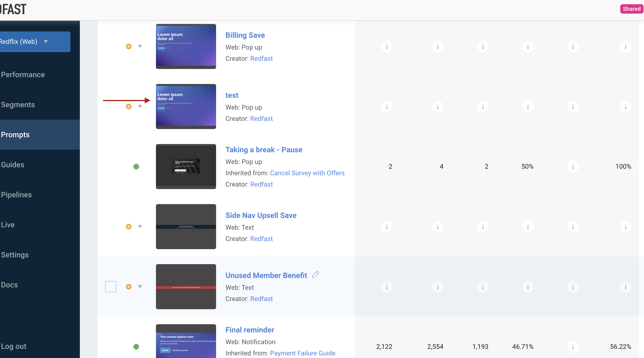Screen dimensions: 644x358
Task: Click the green active dot for Final reminder
Action: 136,347
